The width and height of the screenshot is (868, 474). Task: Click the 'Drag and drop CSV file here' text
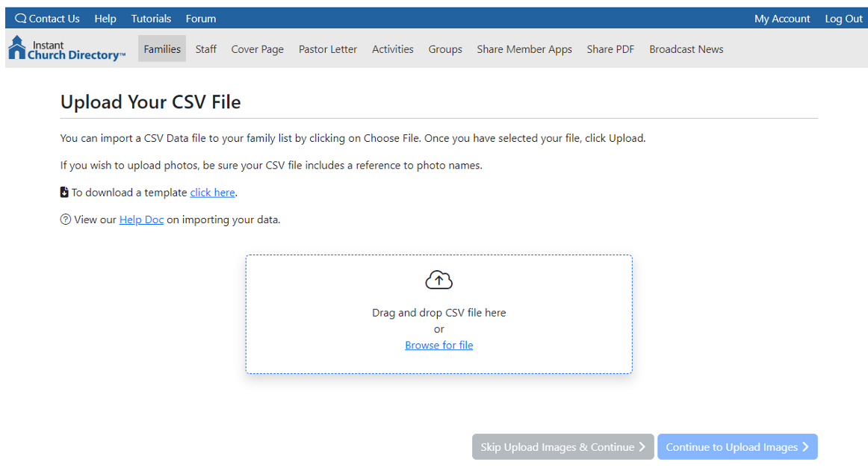click(x=439, y=313)
